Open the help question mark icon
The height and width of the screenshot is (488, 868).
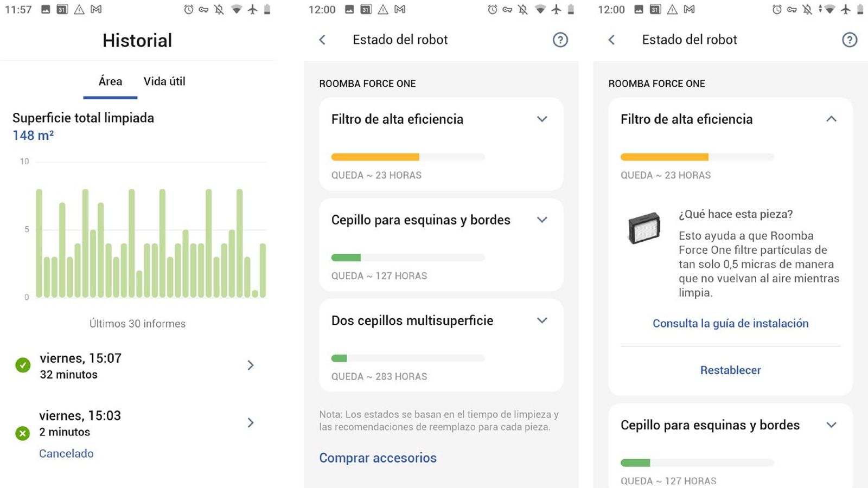tap(560, 40)
